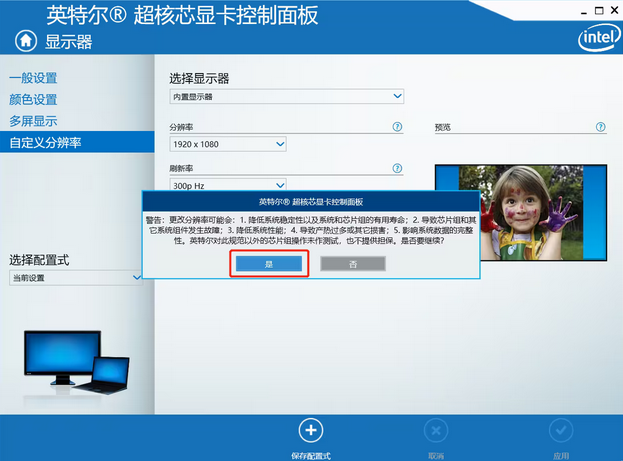The width and height of the screenshot is (623, 461).
Task: Click the warning dialog title bar
Action: point(311,201)
